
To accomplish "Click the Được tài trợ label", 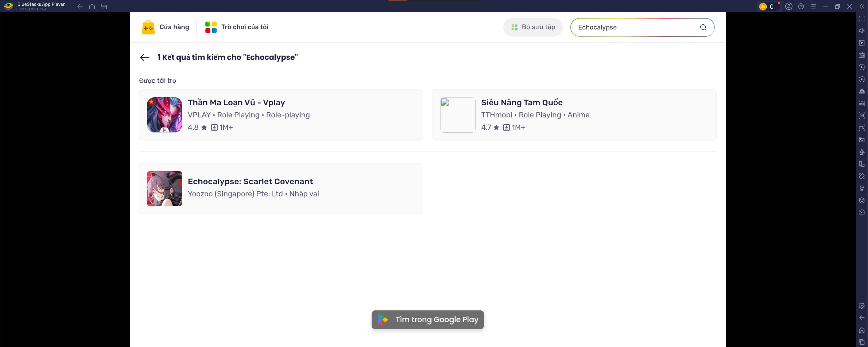I will tap(158, 81).
